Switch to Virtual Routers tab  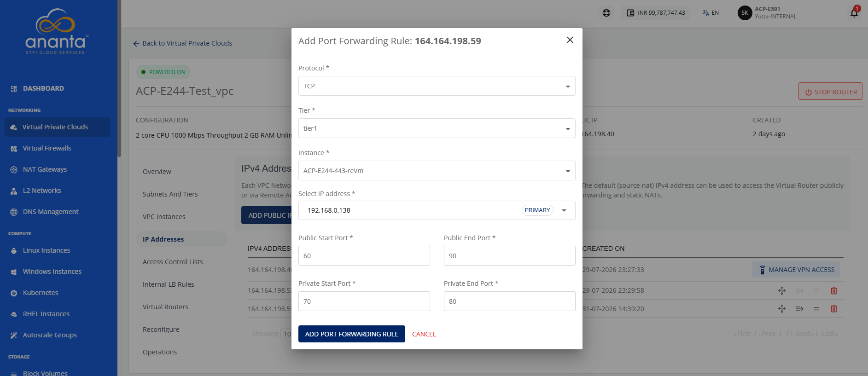(x=165, y=307)
